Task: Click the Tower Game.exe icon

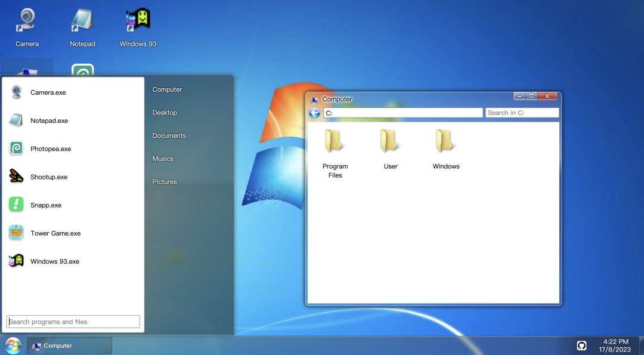Action: [17, 233]
